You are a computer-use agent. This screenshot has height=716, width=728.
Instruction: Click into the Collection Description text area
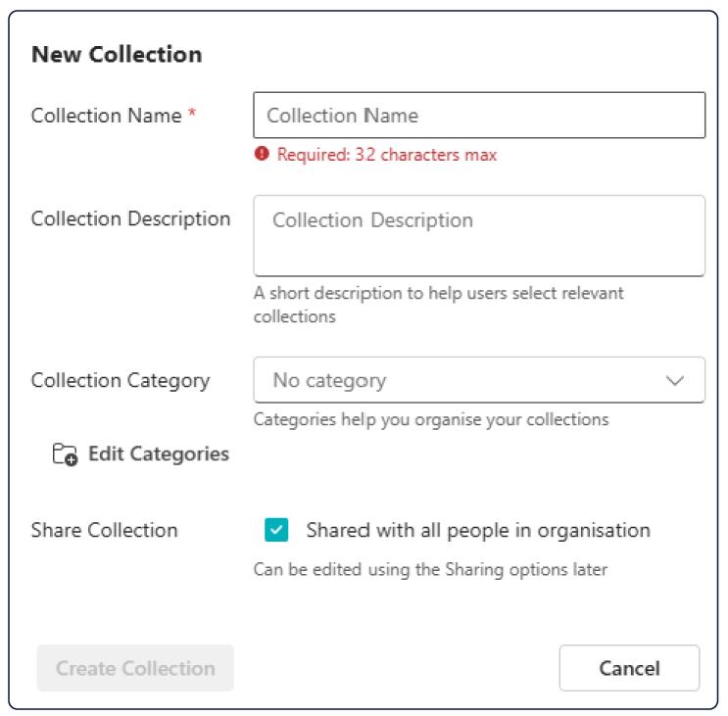pyautogui.click(x=479, y=236)
